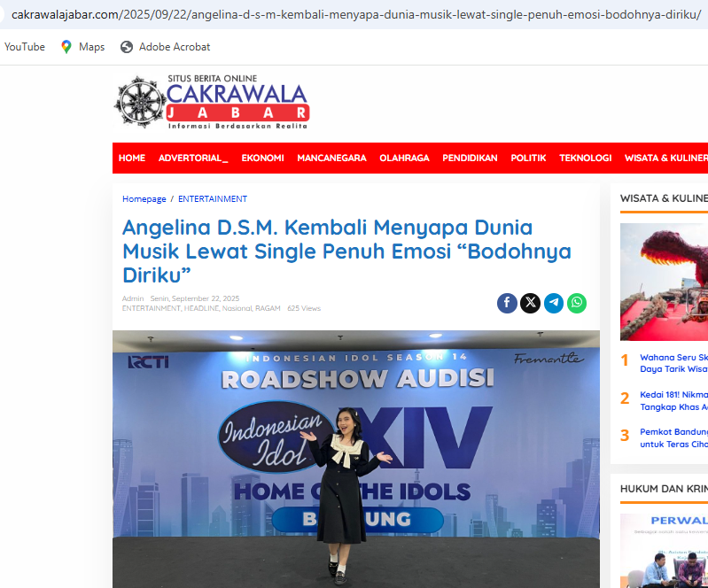Select the TEKNOLOGI menu item
Viewport: 708px width, 588px height.
coord(585,159)
